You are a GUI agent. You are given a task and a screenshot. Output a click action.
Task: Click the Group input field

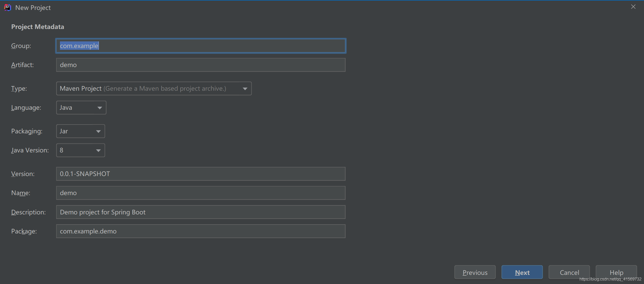(x=201, y=46)
